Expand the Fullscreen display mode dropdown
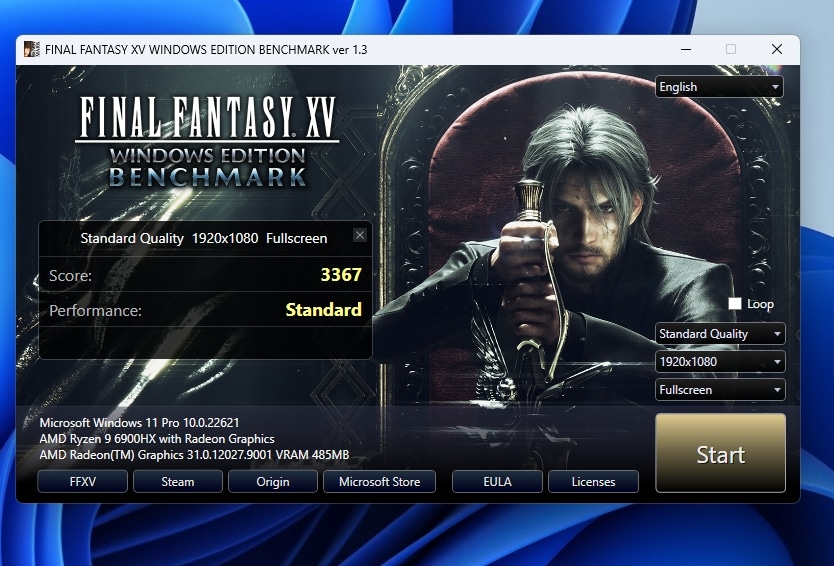834x566 pixels. click(720, 390)
